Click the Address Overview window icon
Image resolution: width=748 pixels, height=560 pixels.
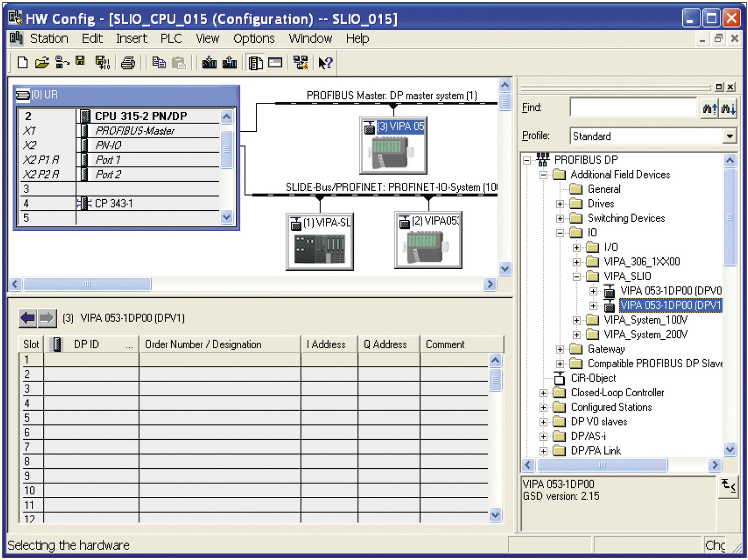[275, 63]
